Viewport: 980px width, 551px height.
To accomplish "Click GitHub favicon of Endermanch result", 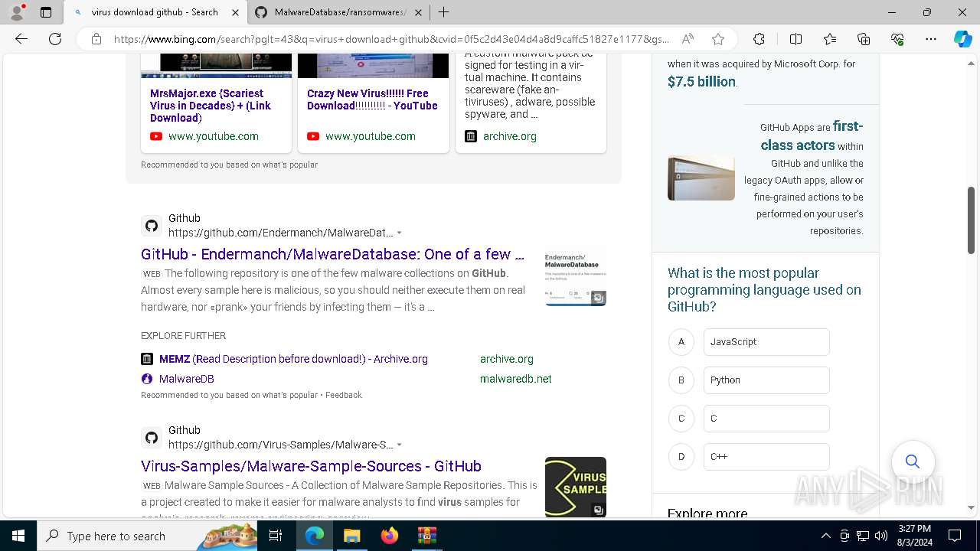I will tap(152, 226).
